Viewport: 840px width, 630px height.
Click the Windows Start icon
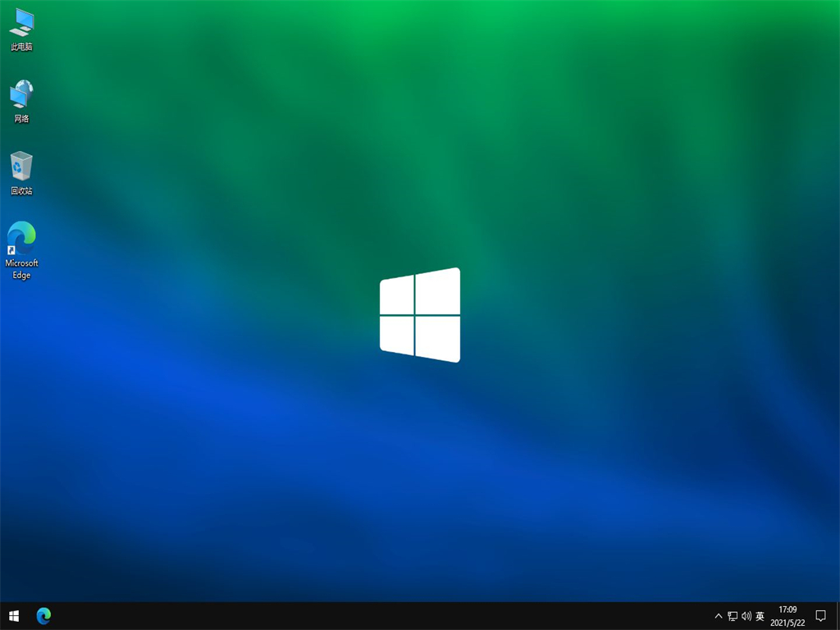tap(12, 616)
